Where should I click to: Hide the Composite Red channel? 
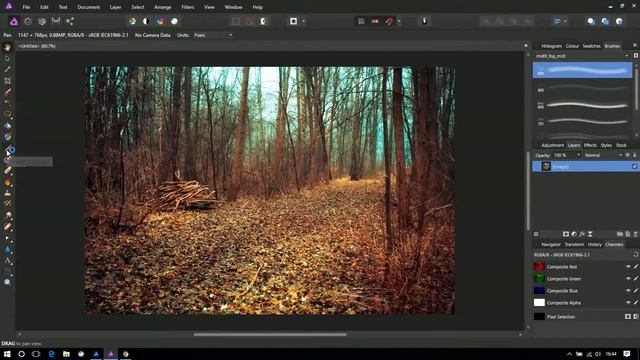[x=628, y=267]
